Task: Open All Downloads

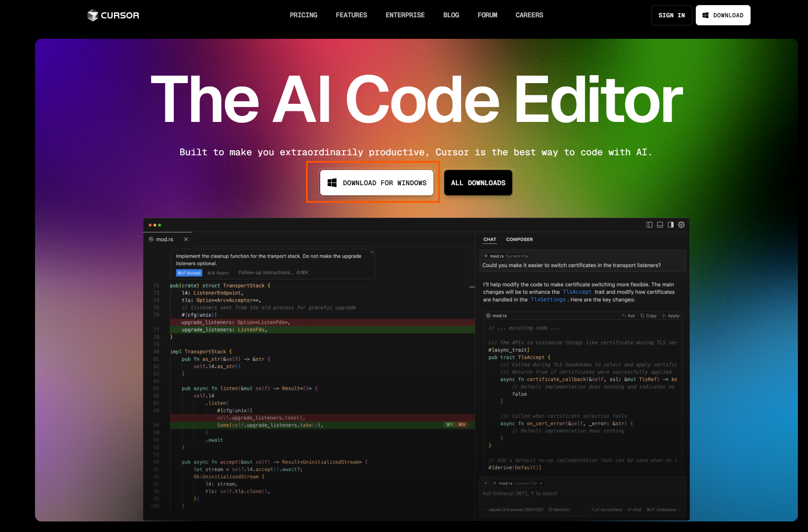Action: [x=478, y=183]
